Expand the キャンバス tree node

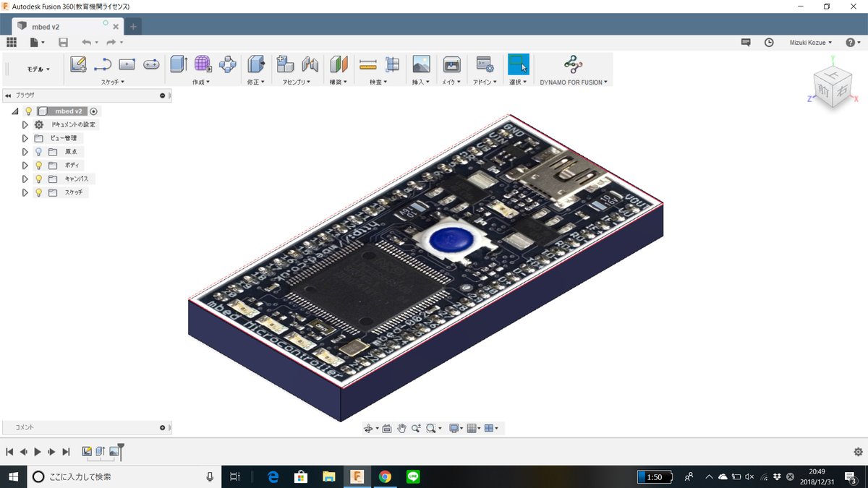[x=25, y=179]
